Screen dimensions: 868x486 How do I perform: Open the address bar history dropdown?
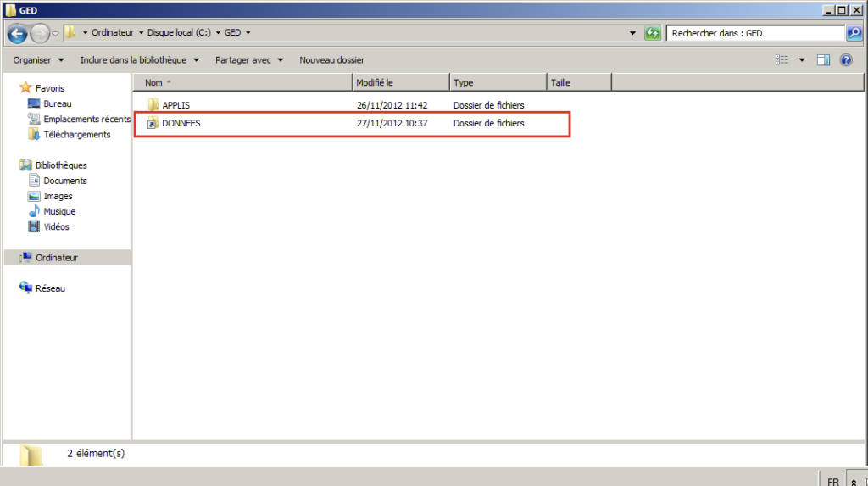point(633,33)
